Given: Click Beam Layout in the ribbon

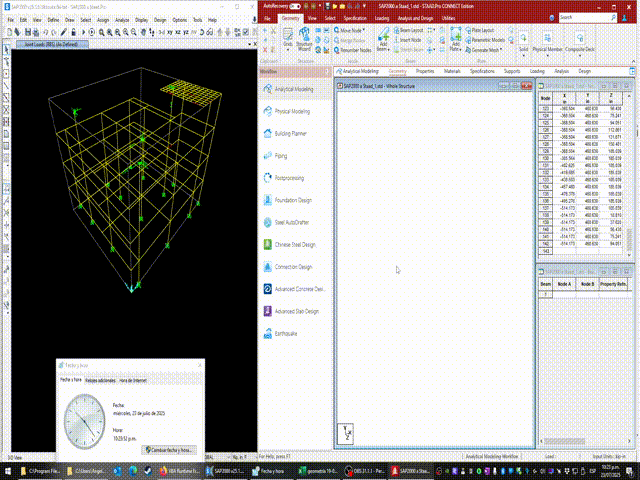Looking at the screenshot, I should coord(409,30).
